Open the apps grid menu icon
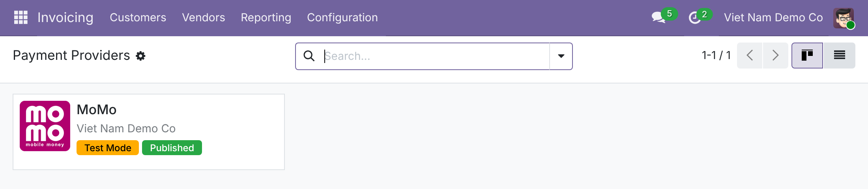 tap(21, 17)
